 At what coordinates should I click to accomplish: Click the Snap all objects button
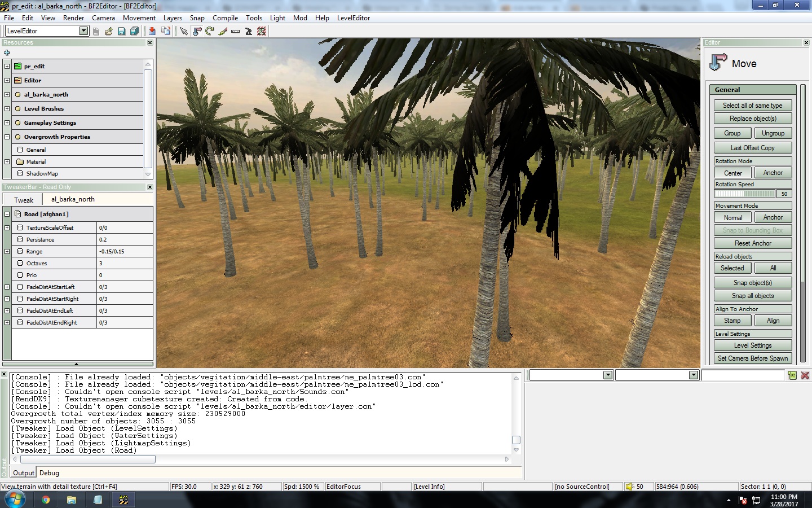753,296
